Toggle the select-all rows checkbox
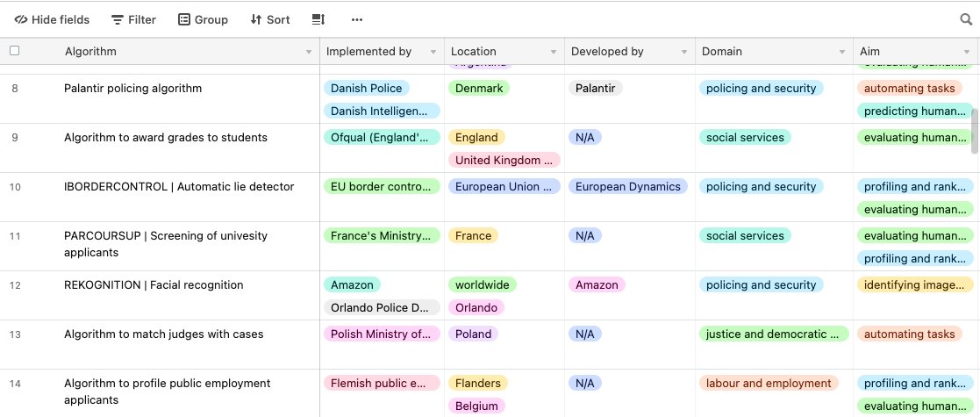 coord(14,51)
